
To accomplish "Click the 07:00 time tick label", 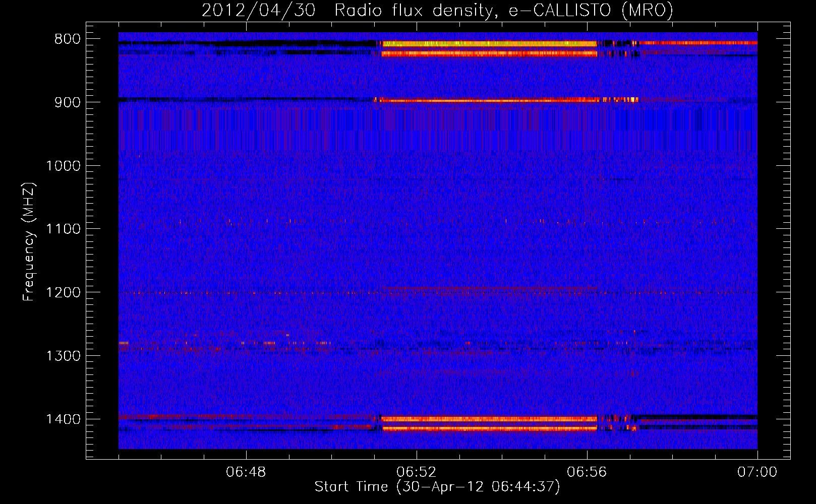I will coord(757,472).
